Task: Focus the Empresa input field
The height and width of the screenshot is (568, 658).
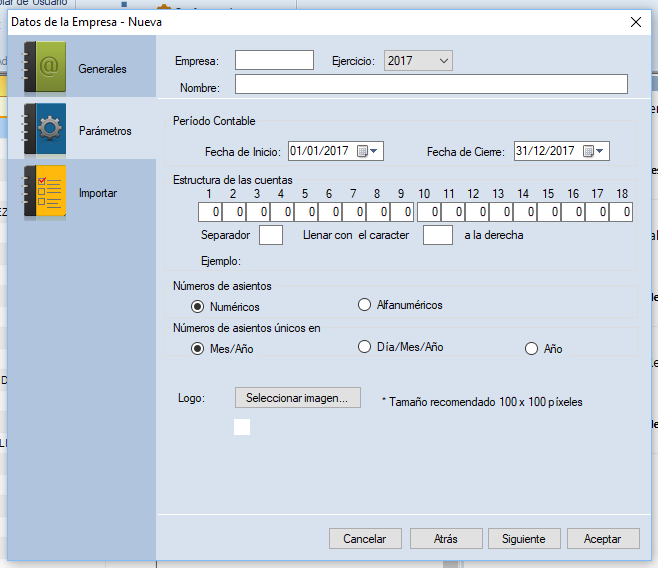Action: pyautogui.click(x=274, y=60)
